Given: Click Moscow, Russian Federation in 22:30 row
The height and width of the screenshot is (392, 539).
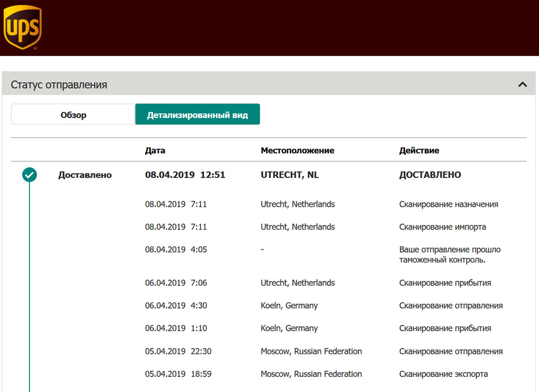Looking at the screenshot, I should pos(311,351).
